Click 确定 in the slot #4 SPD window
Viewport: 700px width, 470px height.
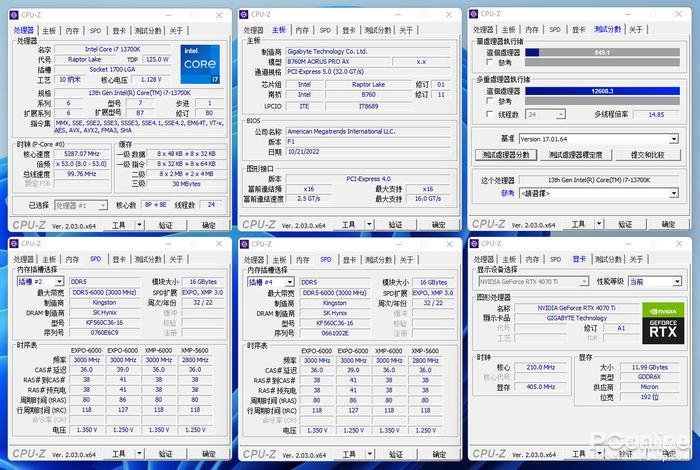pyautogui.click(x=439, y=454)
